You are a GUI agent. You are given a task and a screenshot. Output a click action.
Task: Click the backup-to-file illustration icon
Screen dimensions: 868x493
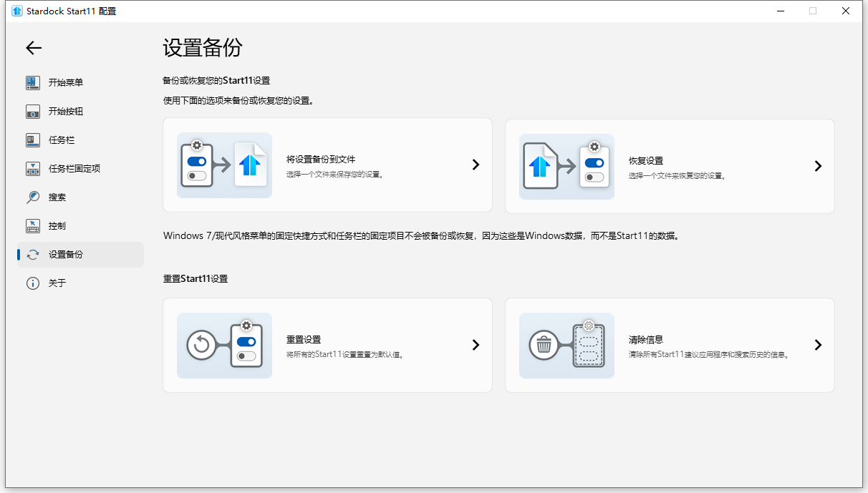tap(224, 165)
